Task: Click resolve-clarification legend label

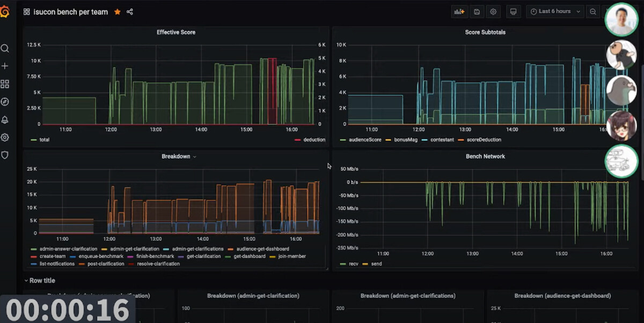Action: (158, 264)
